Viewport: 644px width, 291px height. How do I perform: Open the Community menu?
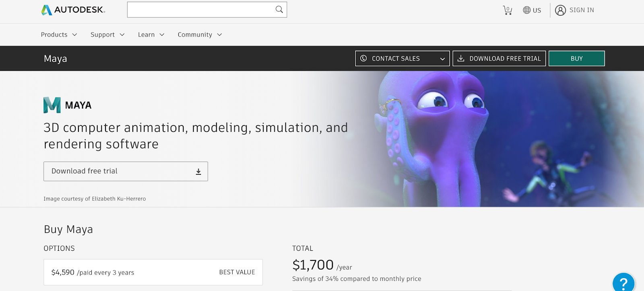[200, 35]
